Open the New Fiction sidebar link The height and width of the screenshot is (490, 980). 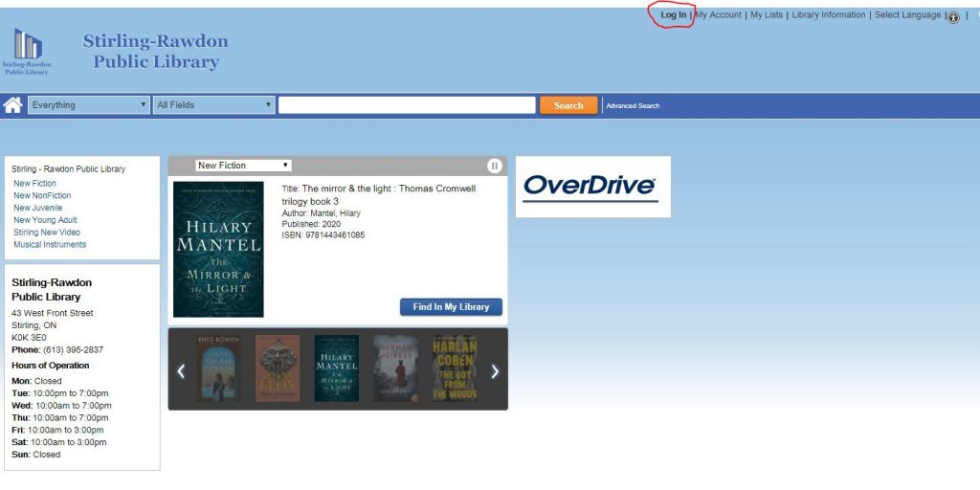pos(35,183)
